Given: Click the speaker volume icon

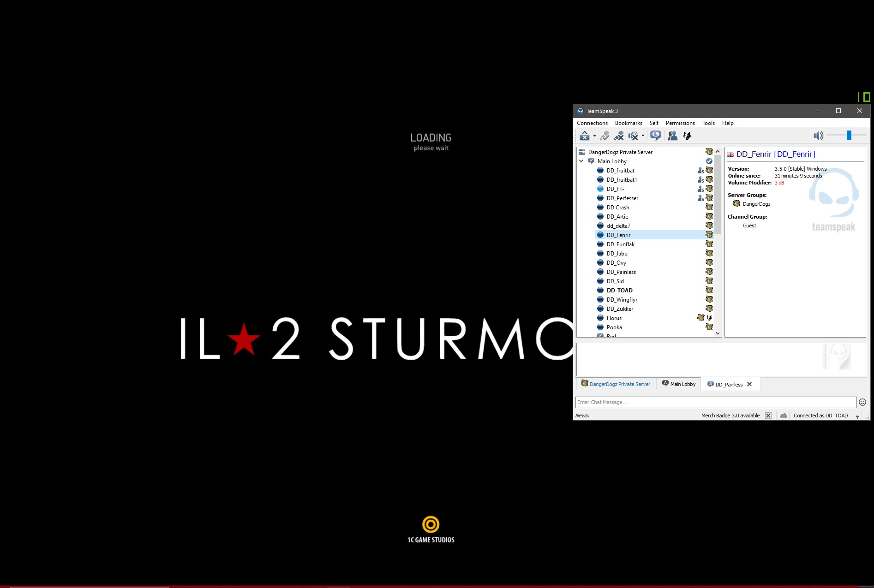Looking at the screenshot, I should pyautogui.click(x=818, y=136).
